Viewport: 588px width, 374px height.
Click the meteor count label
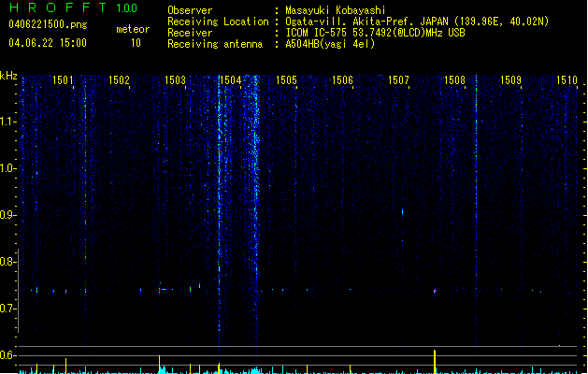133,29
